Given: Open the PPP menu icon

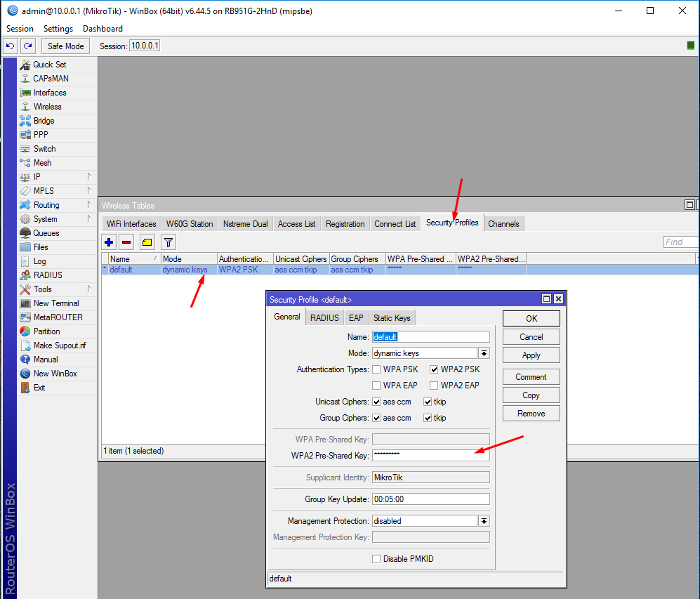Looking at the screenshot, I should 25,135.
